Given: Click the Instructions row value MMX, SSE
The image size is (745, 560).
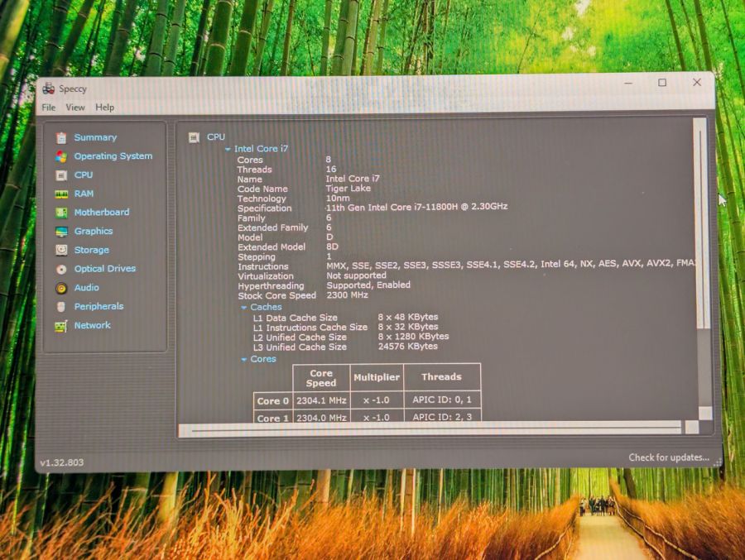Looking at the screenshot, I should coord(511,265).
